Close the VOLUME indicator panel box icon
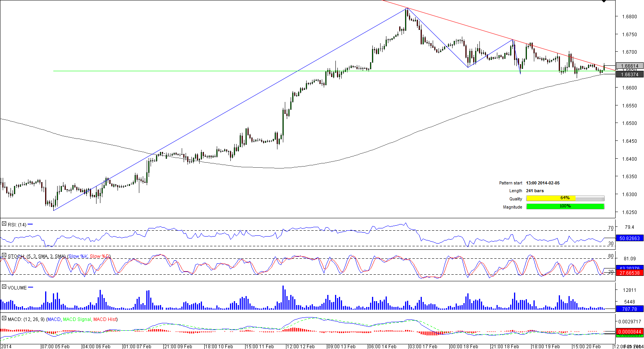The image size is (644, 349). [4, 287]
